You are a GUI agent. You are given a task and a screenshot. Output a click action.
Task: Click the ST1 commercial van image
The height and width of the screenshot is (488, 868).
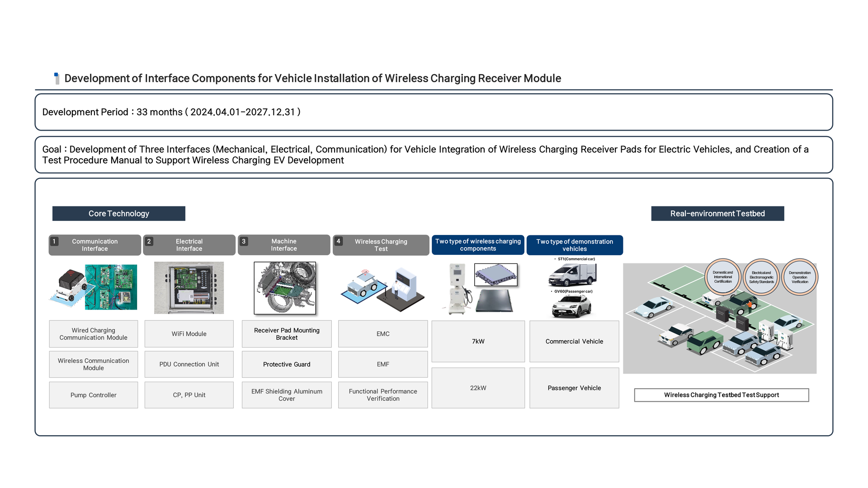pyautogui.click(x=572, y=275)
